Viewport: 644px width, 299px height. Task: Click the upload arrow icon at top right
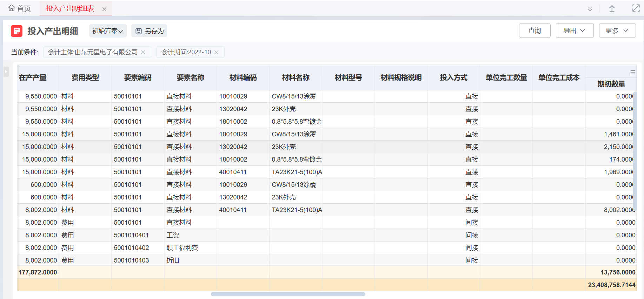[x=612, y=9]
